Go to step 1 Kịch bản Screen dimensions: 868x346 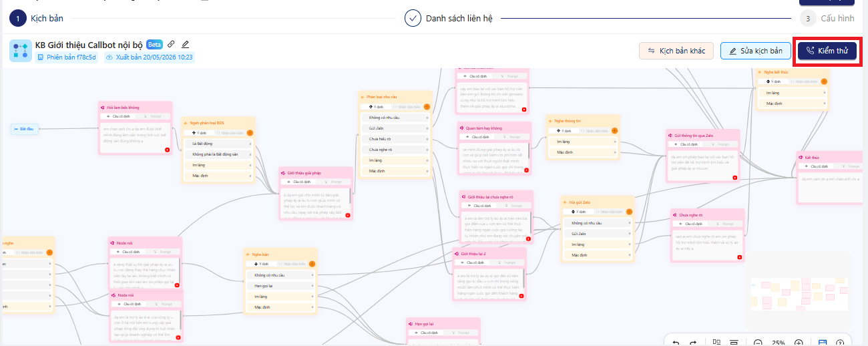(x=37, y=18)
